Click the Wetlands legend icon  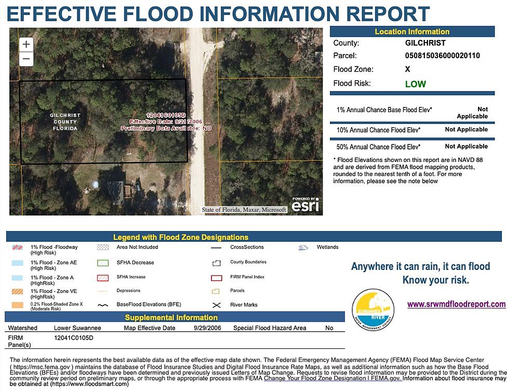(x=303, y=248)
